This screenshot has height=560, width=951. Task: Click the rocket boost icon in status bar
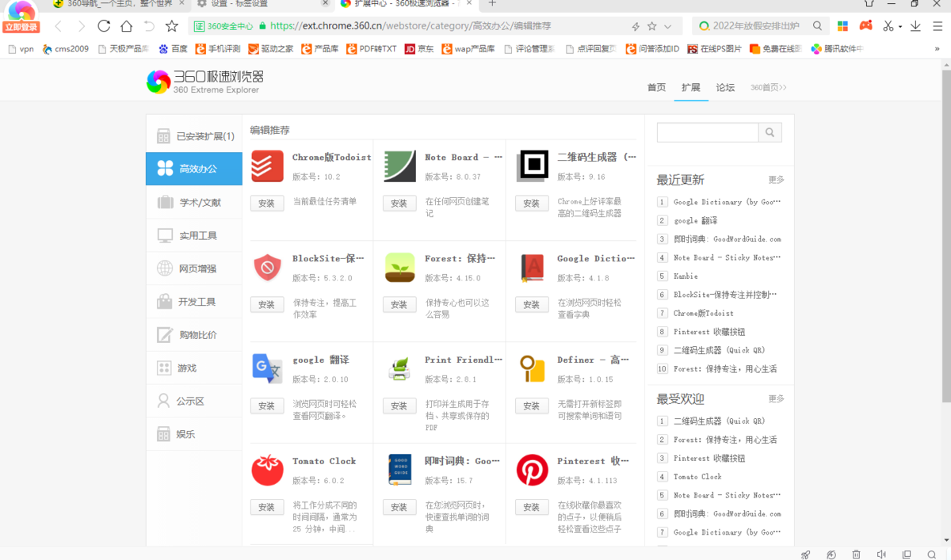click(805, 554)
